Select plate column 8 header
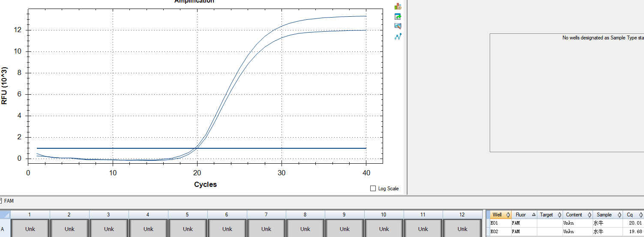644x237 pixels. coord(305,215)
